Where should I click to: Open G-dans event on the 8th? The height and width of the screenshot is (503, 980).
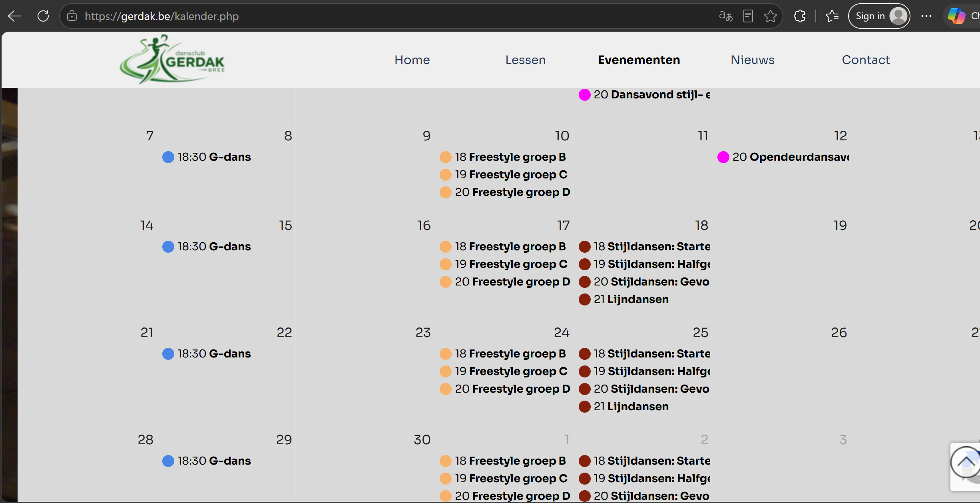[207, 157]
